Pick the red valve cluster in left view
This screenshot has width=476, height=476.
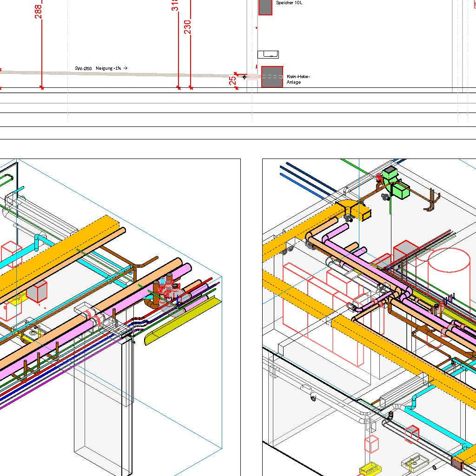pyautogui.click(x=167, y=291)
